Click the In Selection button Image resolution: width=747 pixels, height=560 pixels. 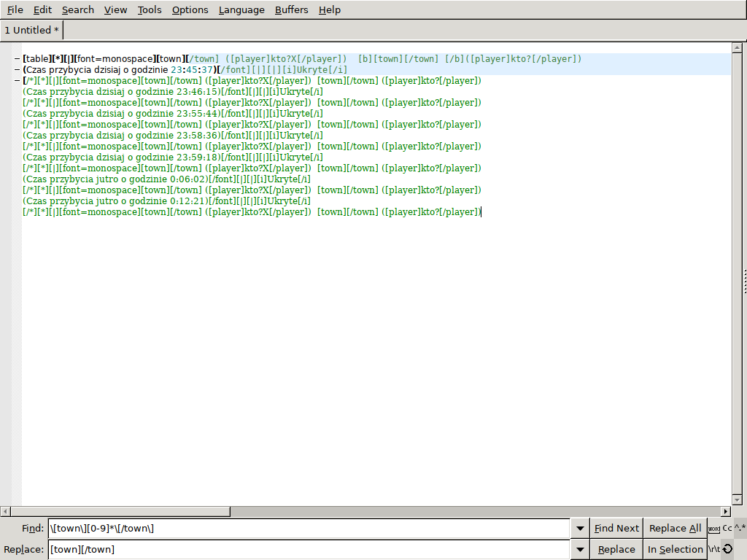coord(675,549)
